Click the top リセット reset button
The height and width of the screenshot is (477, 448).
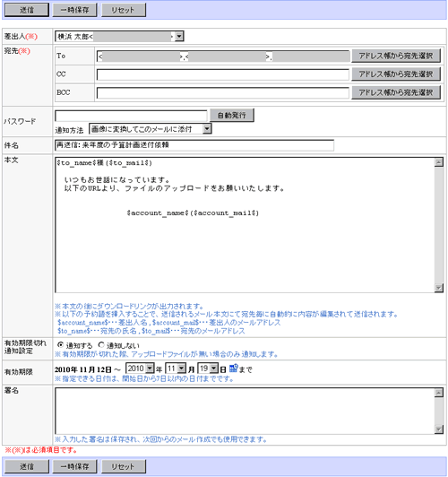(x=123, y=10)
